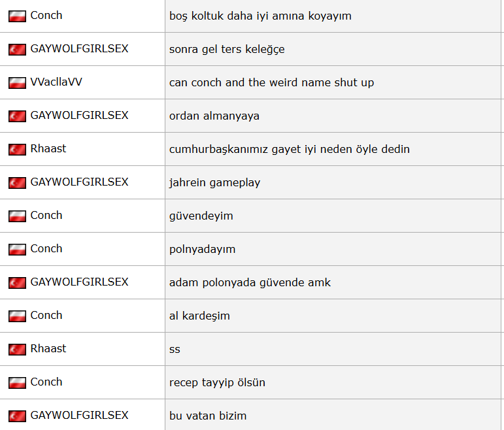Click Polish flag in the 'polnyadayım' row
504x430 pixels.
click(x=17, y=250)
